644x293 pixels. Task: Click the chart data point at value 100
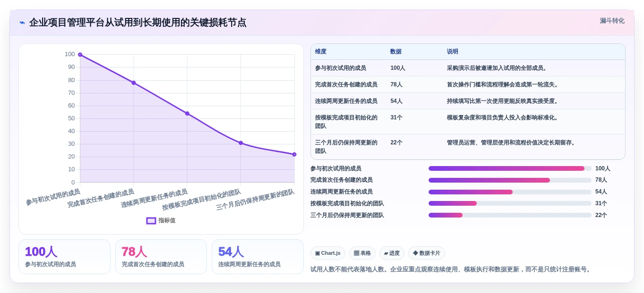pos(80,55)
